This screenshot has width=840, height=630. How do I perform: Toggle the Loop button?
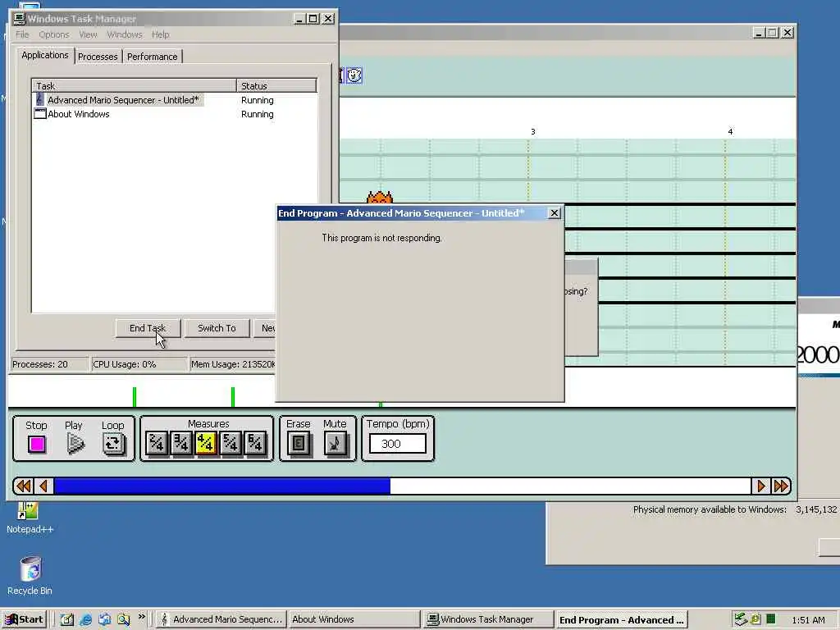pyautogui.click(x=113, y=444)
